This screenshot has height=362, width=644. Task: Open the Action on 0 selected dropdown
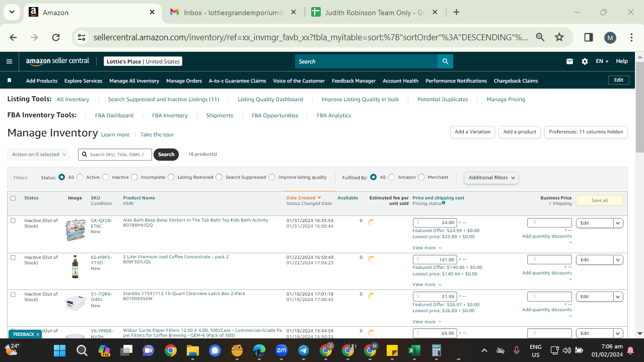[38, 155]
